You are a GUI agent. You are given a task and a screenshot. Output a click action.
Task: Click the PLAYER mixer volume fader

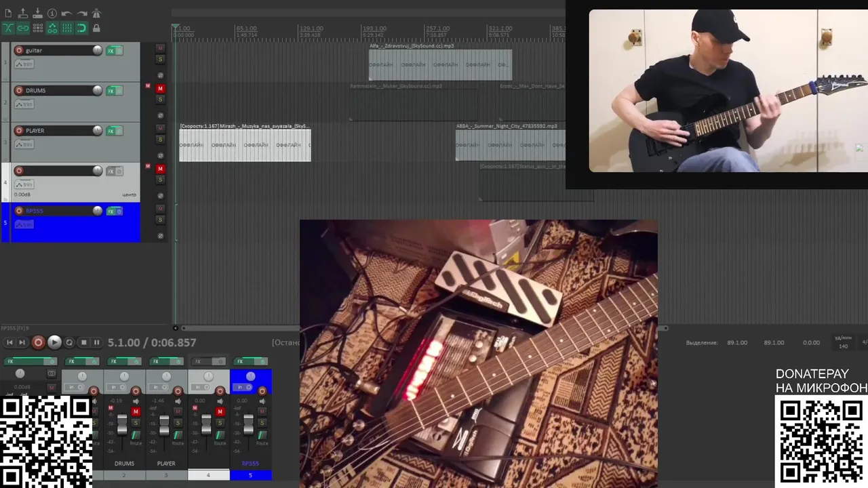(x=164, y=426)
